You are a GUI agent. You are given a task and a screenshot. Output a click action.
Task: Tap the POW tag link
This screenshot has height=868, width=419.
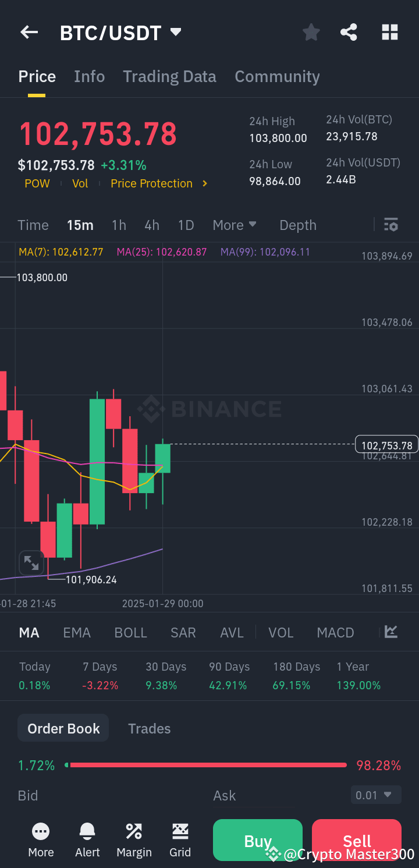click(37, 183)
